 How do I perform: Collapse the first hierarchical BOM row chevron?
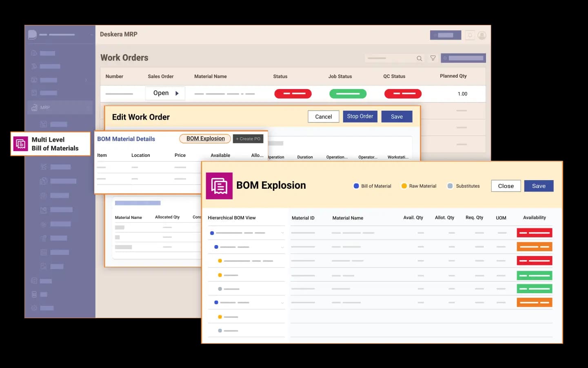tap(282, 233)
